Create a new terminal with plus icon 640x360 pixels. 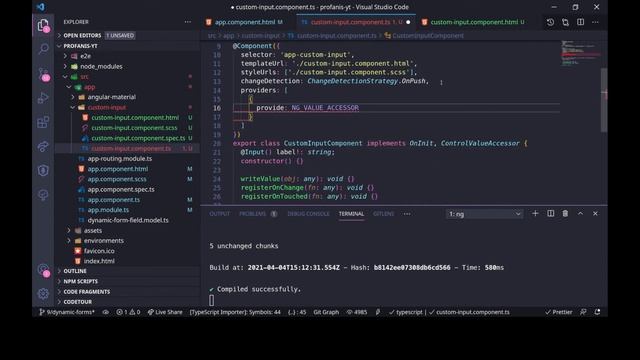pos(535,213)
